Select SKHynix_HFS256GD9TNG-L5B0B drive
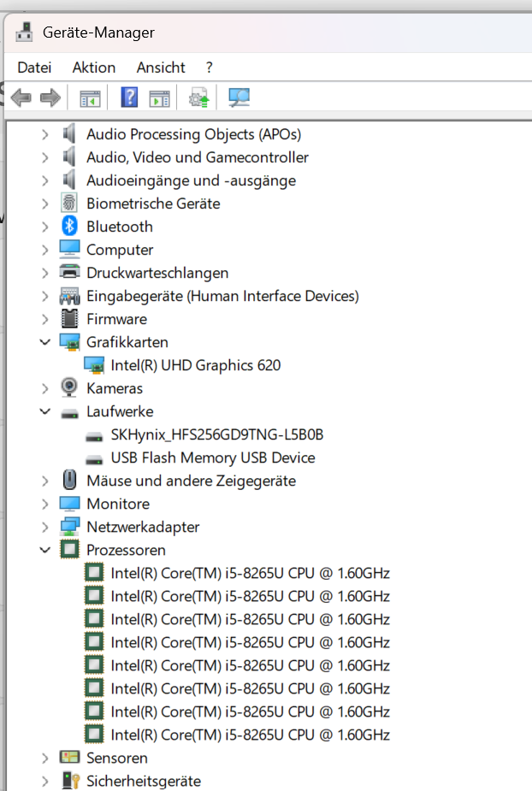This screenshot has height=791, width=532. coord(217,435)
